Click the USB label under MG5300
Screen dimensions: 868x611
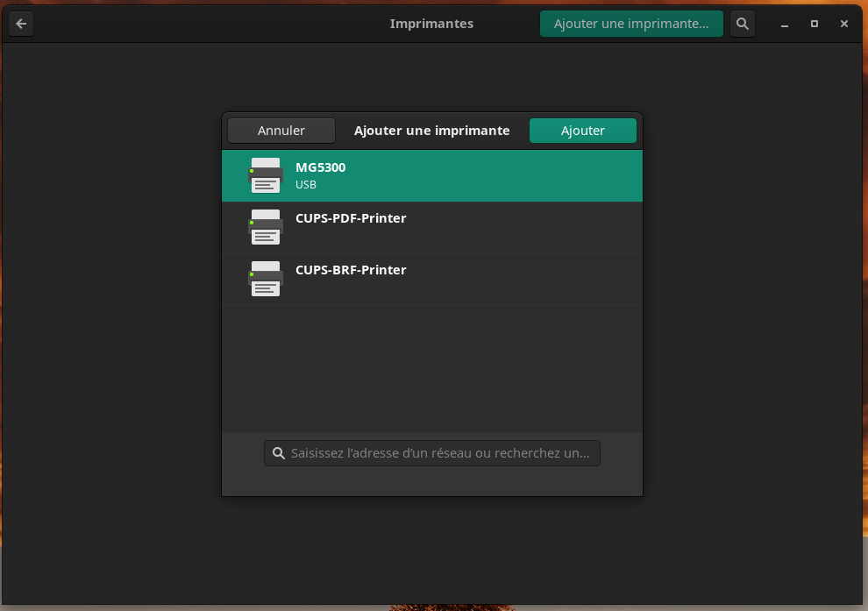pos(306,185)
